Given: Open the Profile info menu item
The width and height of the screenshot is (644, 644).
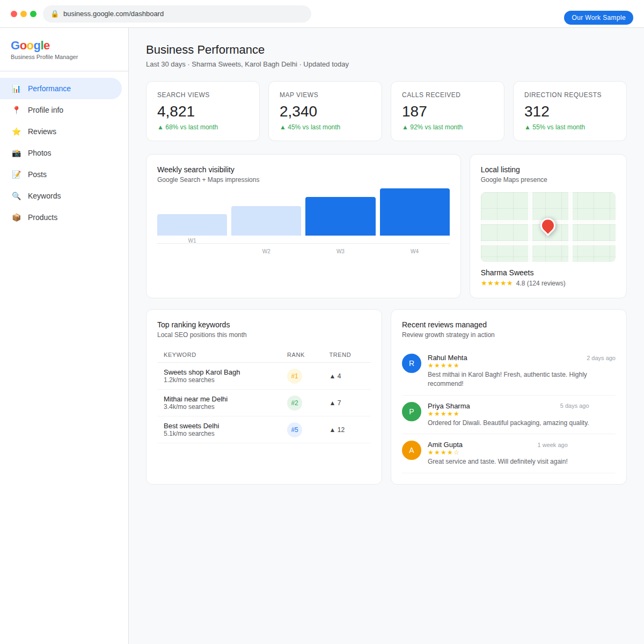Looking at the screenshot, I should 45,110.
